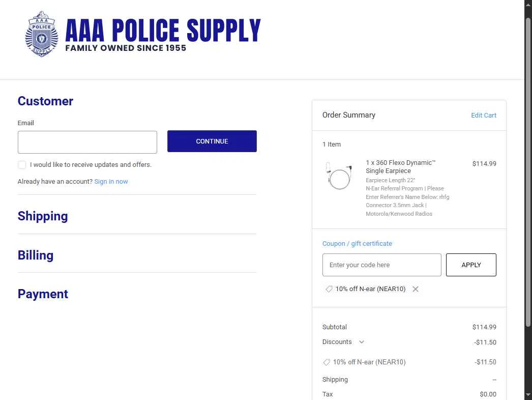Collapse the Coupon / gift certificate section
Screen dimensions: 532x400
[x=357, y=243]
